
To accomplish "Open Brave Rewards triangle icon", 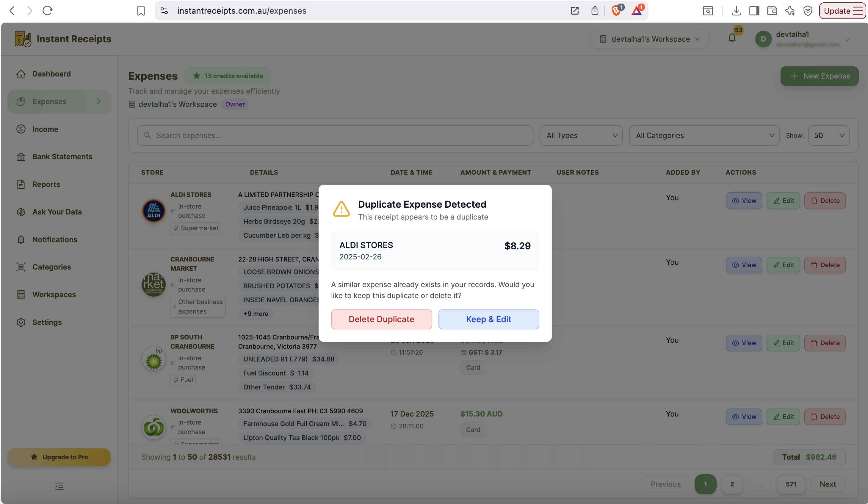I will [x=637, y=11].
